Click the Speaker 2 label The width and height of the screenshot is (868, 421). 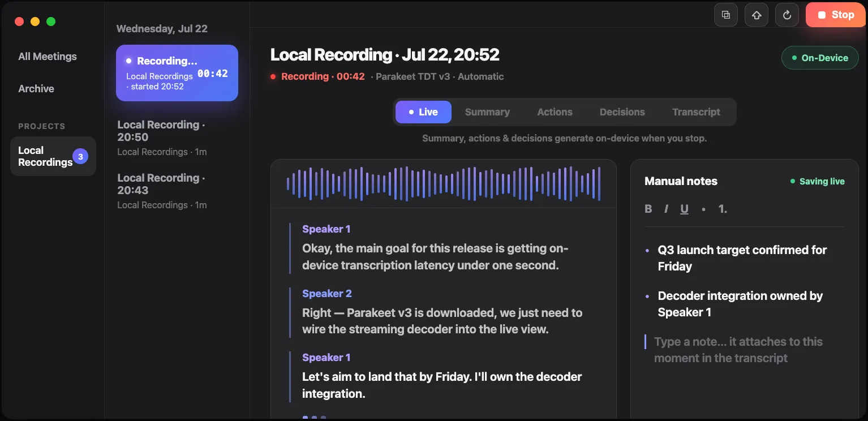[x=327, y=293]
